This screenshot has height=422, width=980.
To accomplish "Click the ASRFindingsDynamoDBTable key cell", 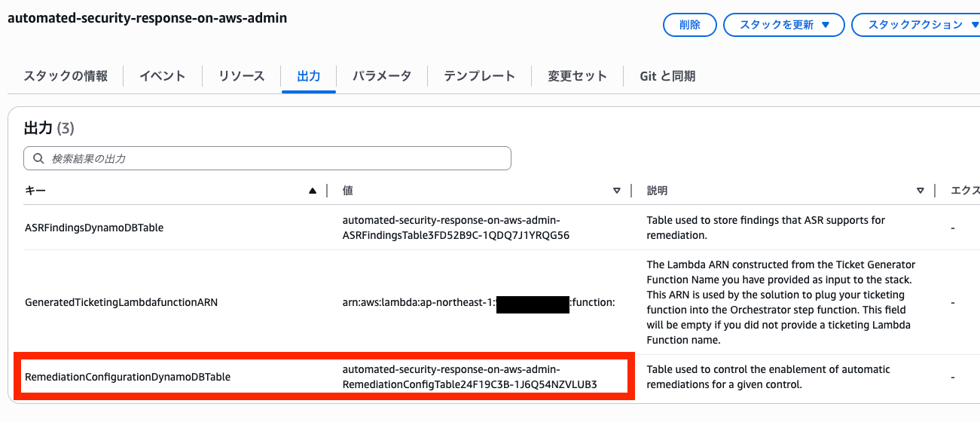I will tap(94, 228).
